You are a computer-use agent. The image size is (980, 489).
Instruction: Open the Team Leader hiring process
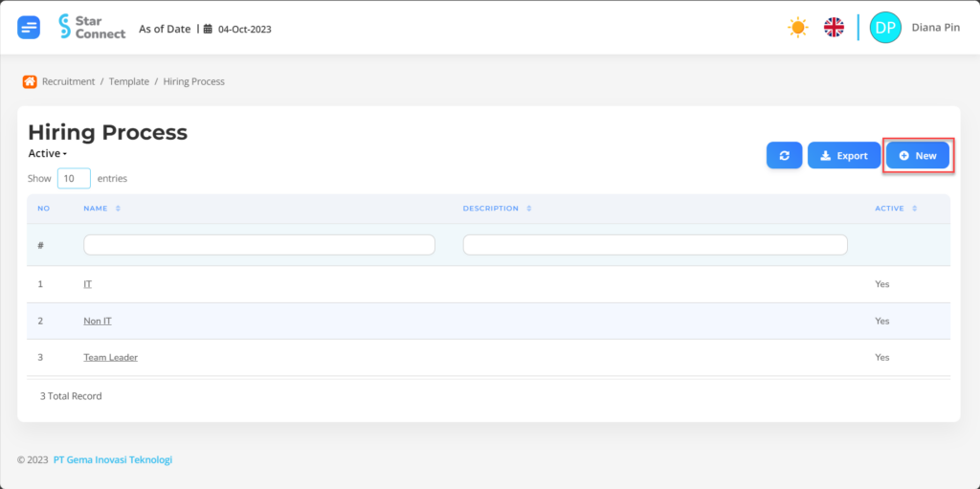[111, 358]
